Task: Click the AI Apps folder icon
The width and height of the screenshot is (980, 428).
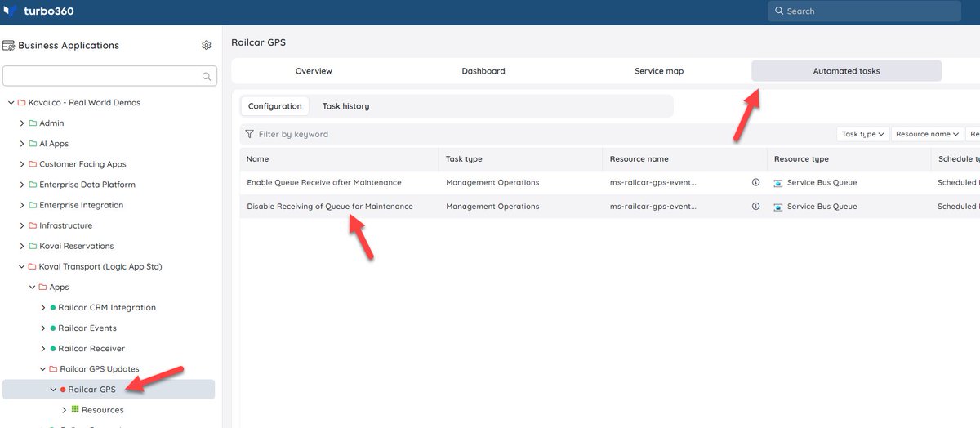Action: (33, 144)
